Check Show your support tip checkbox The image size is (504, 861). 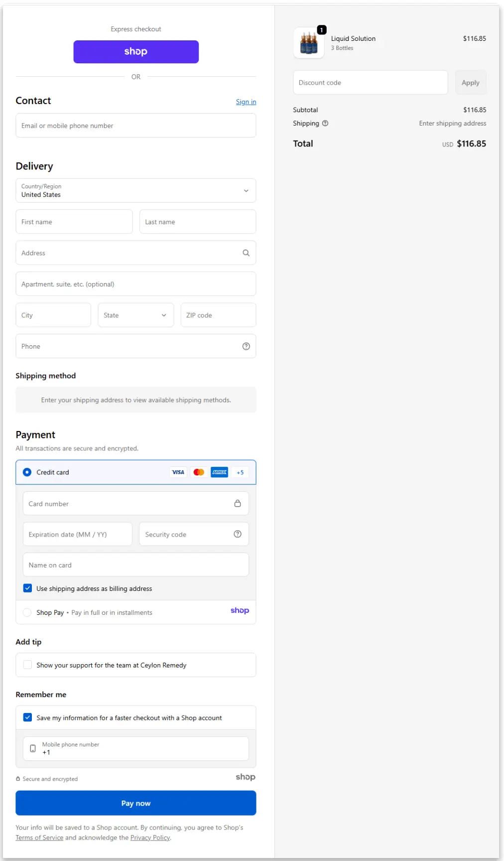coord(28,665)
